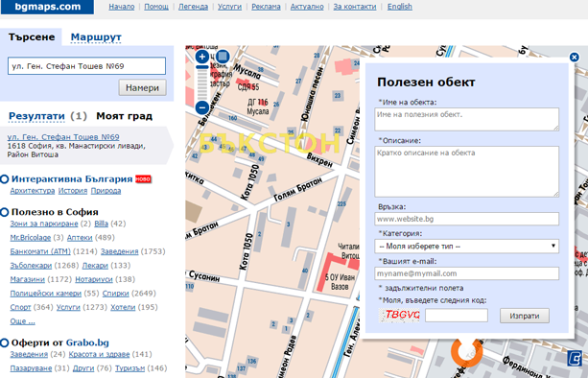The width and height of the screenshot is (588, 378).
Task: Open the bgmaps.com home logo
Action: point(47,7)
